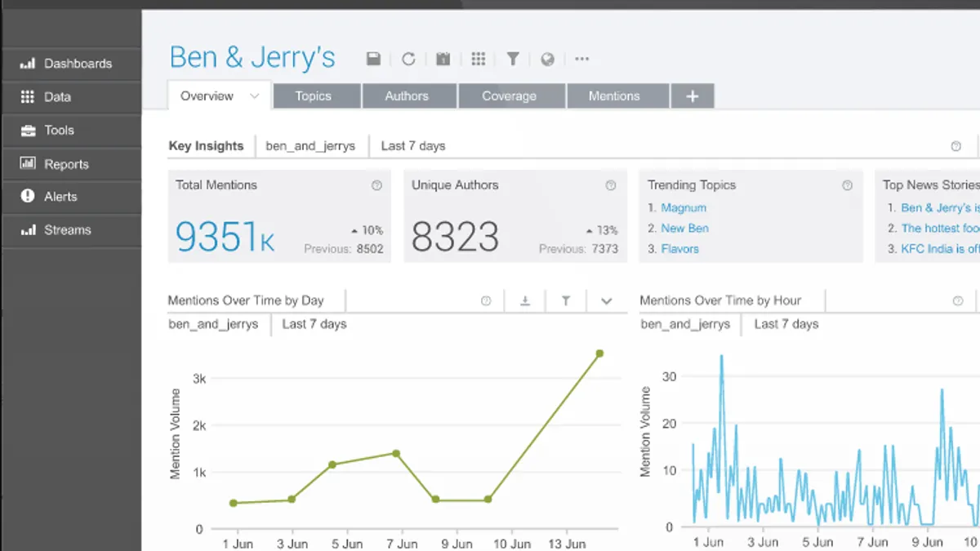Open 'The hottest foo...' news story link
This screenshot has width=980, height=551.
click(x=940, y=229)
